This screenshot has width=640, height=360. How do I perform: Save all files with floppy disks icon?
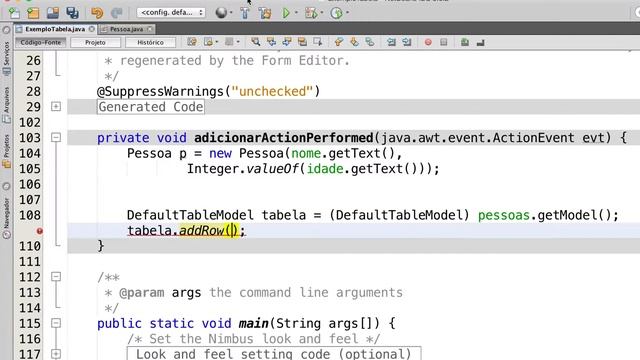pos(73,13)
